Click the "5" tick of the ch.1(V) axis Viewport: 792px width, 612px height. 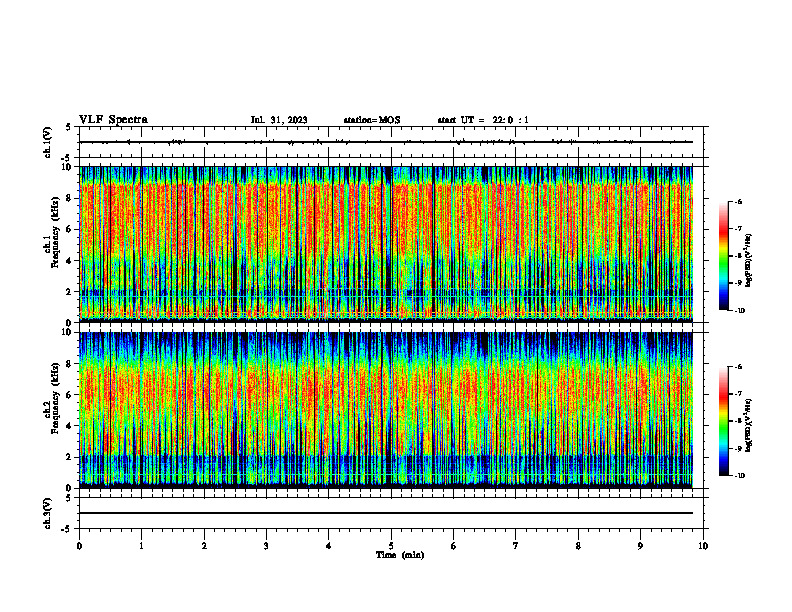69,127
